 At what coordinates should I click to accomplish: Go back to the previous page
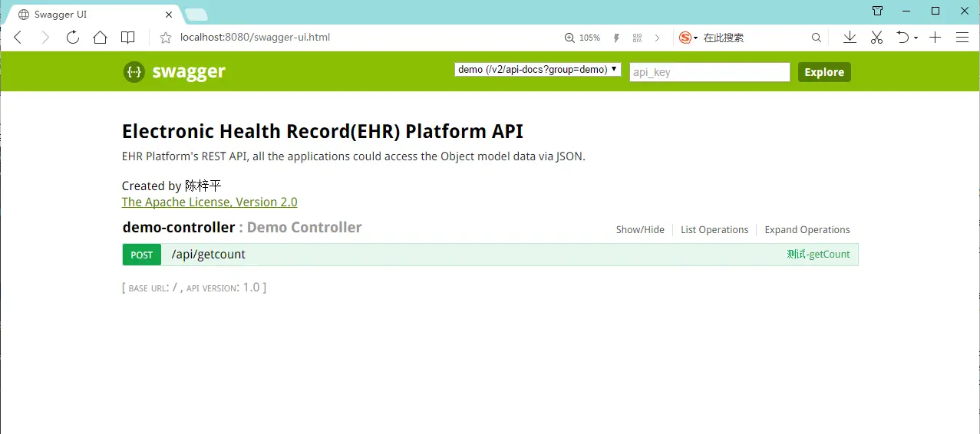(18, 38)
